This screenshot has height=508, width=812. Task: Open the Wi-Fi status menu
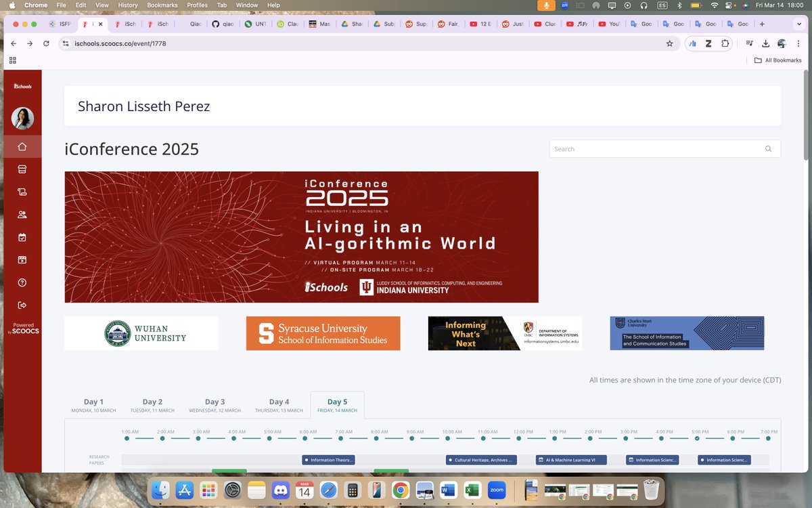click(x=715, y=5)
